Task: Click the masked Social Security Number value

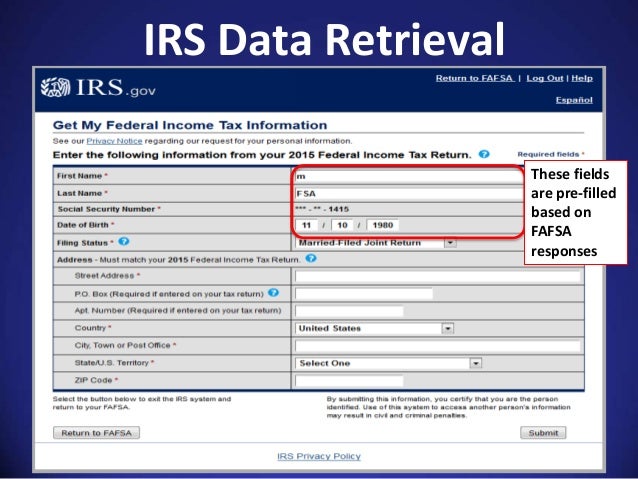Action: click(x=322, y=209)
